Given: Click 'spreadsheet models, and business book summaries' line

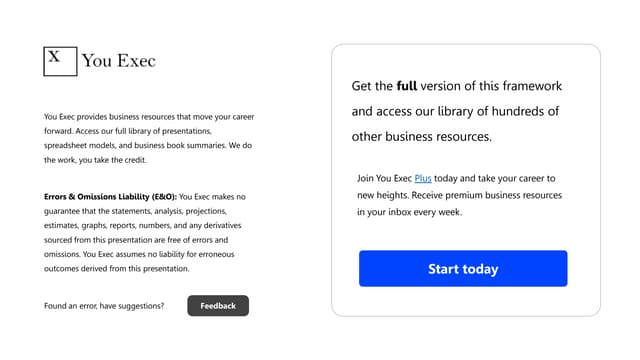Looking at the screenshot, I should [x=148, y=145].
